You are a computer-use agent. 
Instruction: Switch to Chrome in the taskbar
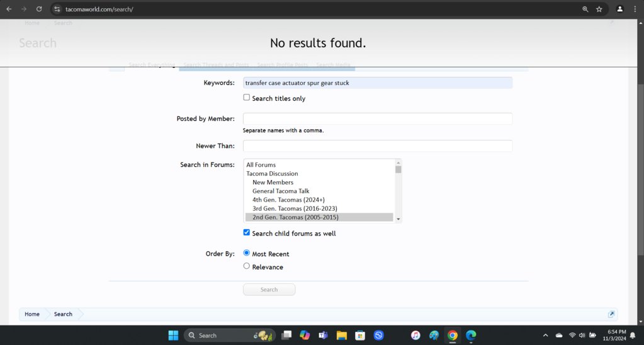click(453, 335)
